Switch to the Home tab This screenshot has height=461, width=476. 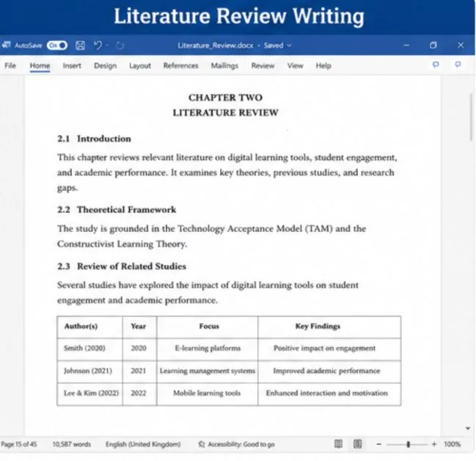pyautogui.click(x=40, y=65)
